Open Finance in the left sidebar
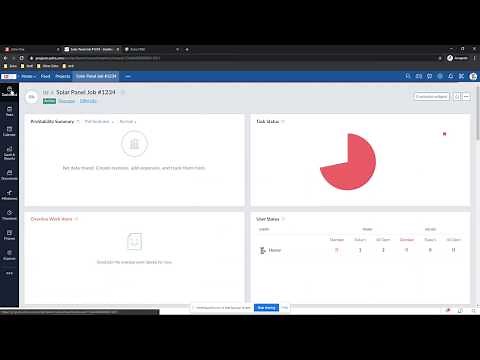Viewport: 480px width, 360px height. point(9,235)
